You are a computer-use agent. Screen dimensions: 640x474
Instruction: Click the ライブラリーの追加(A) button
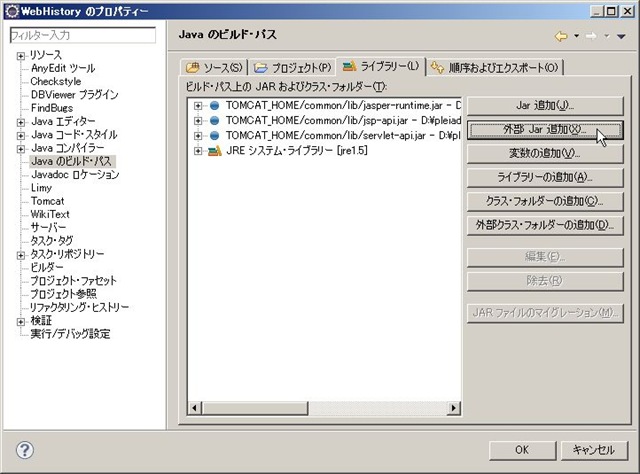pyautogui.click(x=545, y=178)
